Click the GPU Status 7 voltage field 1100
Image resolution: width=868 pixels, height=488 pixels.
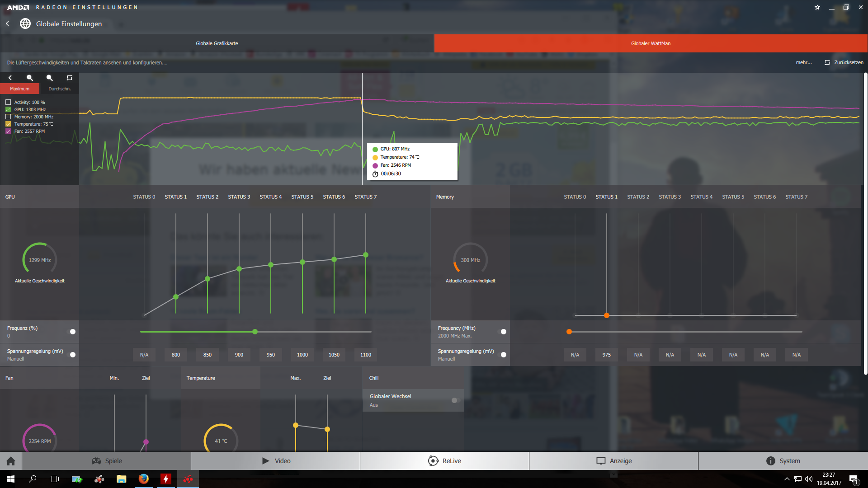coord(366,355)
